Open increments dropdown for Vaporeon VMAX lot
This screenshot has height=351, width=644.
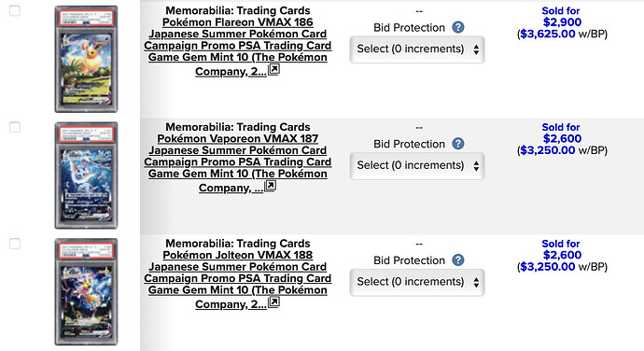(x=417, y=165)
